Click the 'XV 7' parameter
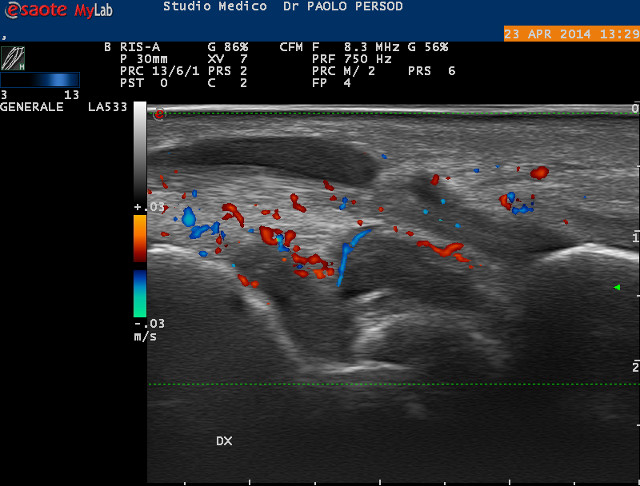Viewport: 640px width, 486px height. pyautogui.click(x=228, y=59)
